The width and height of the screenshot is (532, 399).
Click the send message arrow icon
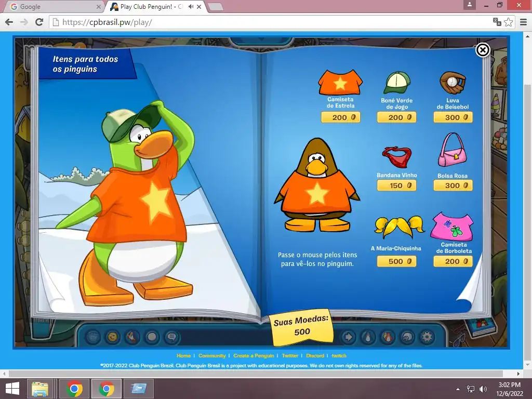(x=348, y=337)
